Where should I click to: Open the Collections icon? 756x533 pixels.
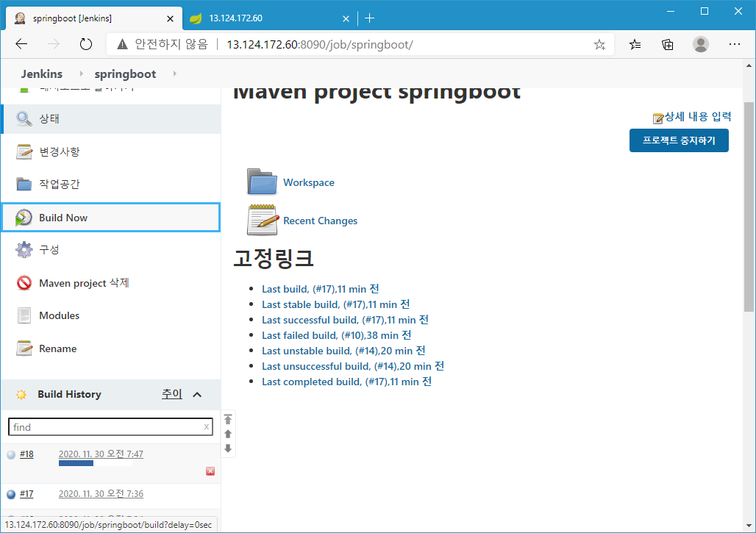coord(668,45)
